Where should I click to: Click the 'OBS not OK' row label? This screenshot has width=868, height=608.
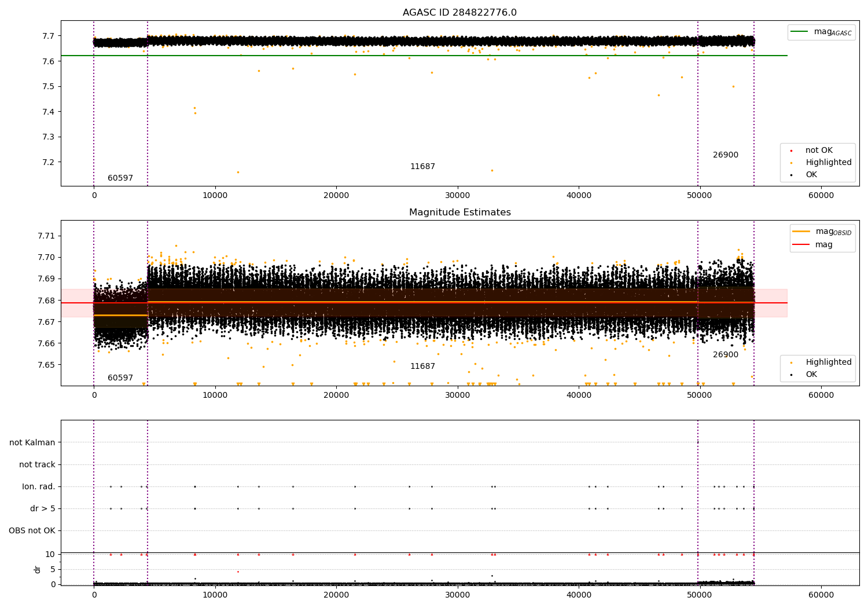coord(32,531)
